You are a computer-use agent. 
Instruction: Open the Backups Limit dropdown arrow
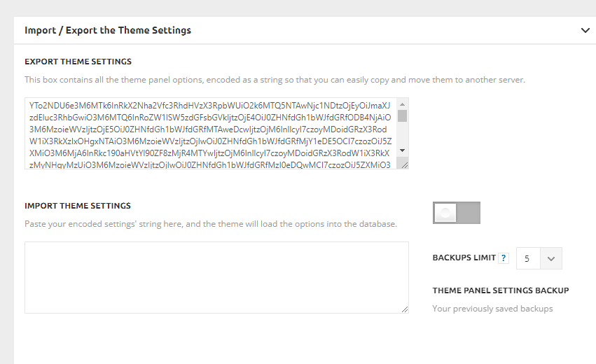(551, 259)
